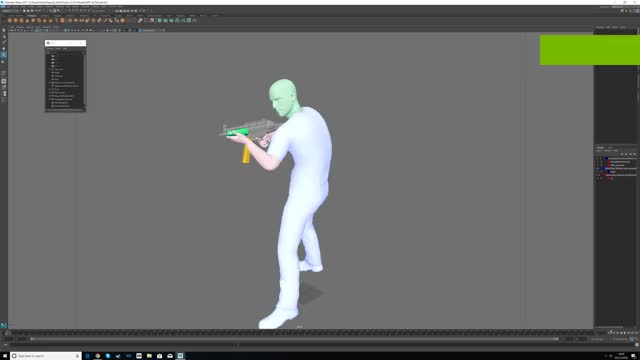The height and width of the screenshot is (360, 640).
Task: Create a polygon cylinder from the shelf
Action: [x=22, y=20]
